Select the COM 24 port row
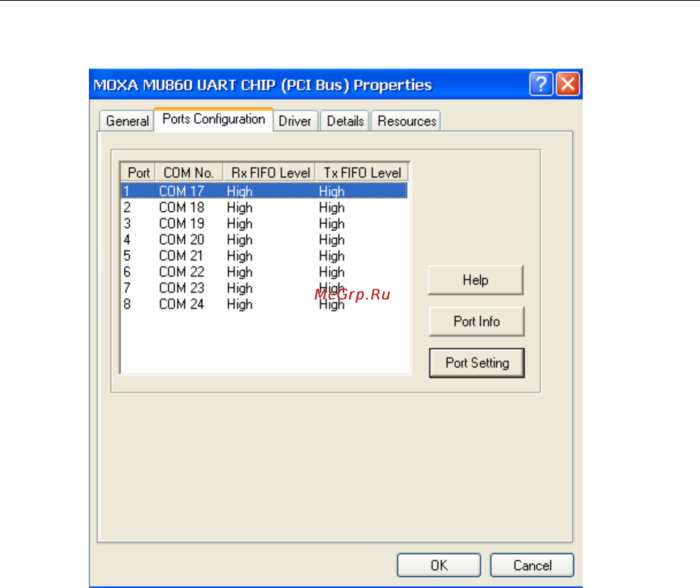Viewport: 700px width, 588px height. (x=264, y=304)
